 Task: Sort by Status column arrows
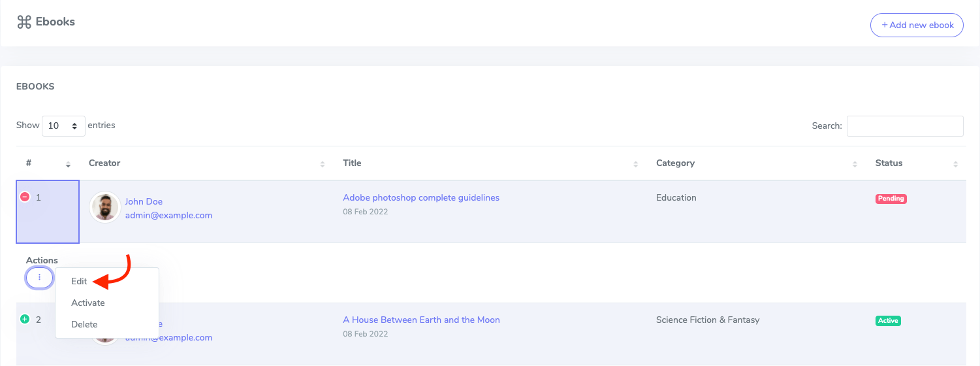955,163
